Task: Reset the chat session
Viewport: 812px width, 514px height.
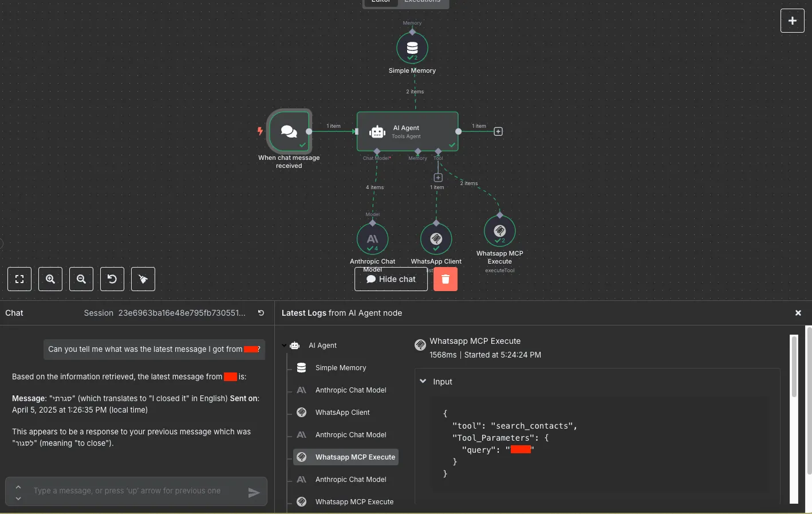Action: (261, 313)
